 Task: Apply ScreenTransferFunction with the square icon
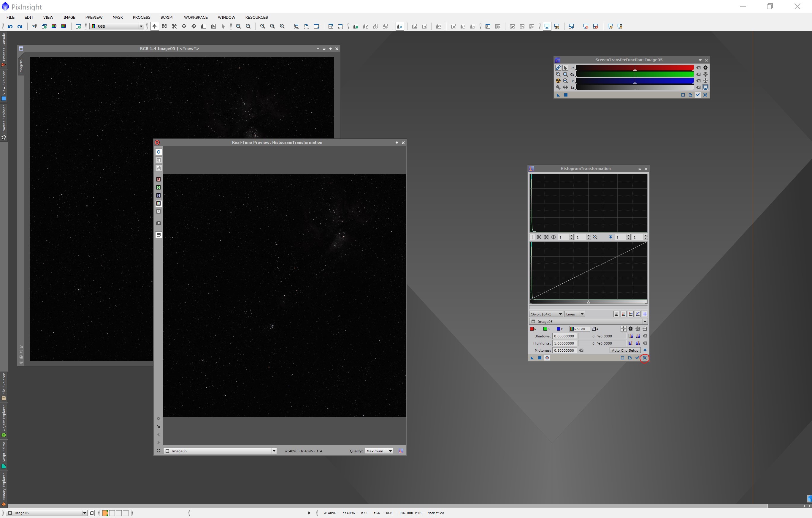pyautogui.click(x=566, y=95)
